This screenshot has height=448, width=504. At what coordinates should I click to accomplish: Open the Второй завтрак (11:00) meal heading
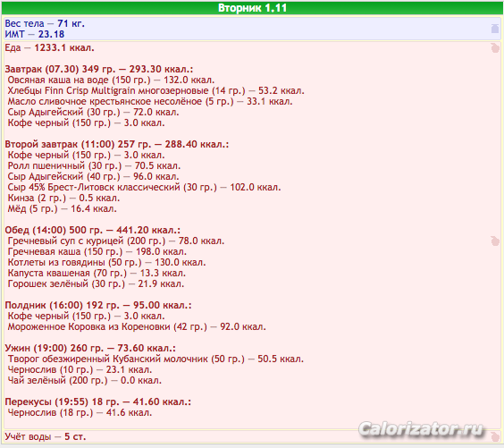pyautogui.click(x=117, y=144)
